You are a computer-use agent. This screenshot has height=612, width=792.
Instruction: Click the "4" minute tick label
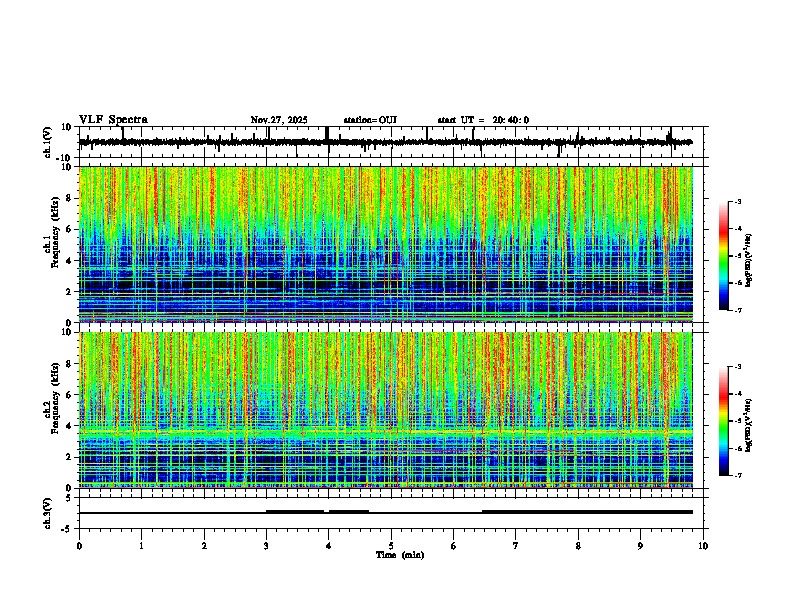coord(329,546)
